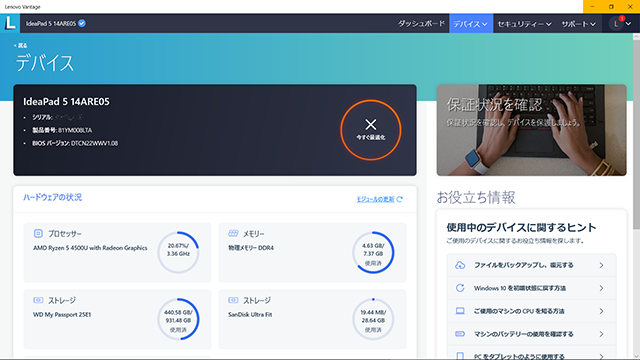Viewport: 640px width, 360px height.
Task: Click the モジュールの更新 link
Action: [380, 199]
